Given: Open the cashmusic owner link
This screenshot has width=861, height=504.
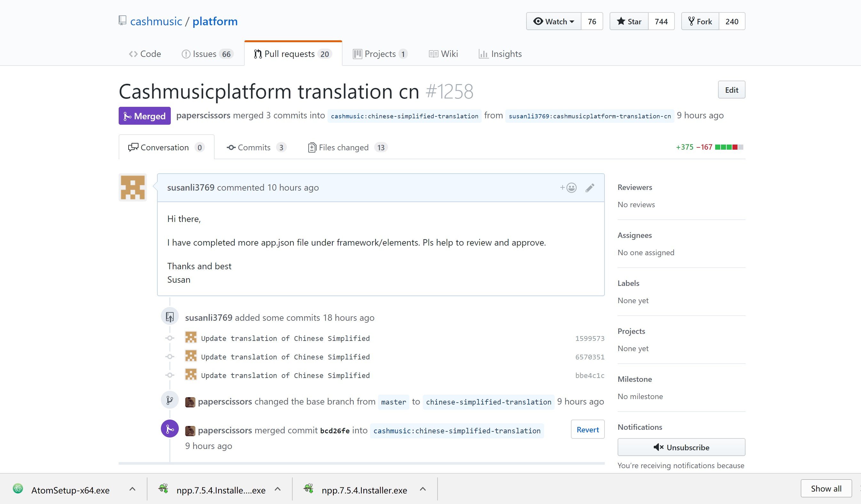Looking at the screenshot, I should 156,21.
